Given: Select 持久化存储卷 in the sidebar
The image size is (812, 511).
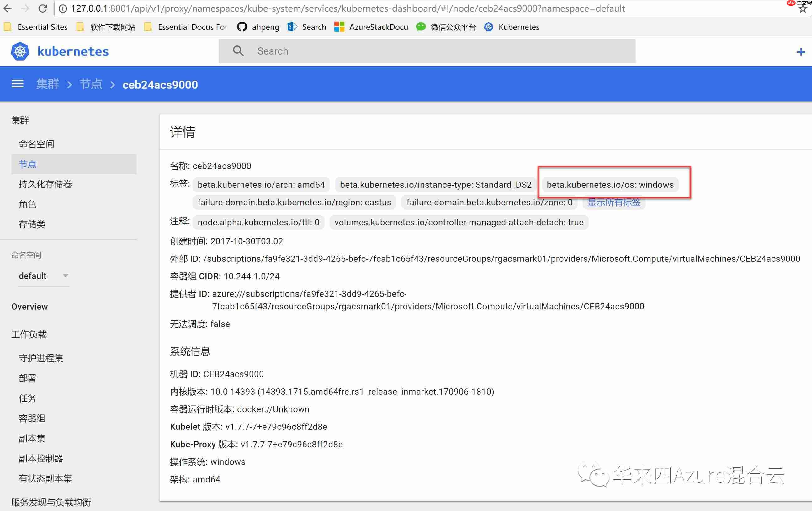Looking at the screenshot, I should [x=45, y=184].
